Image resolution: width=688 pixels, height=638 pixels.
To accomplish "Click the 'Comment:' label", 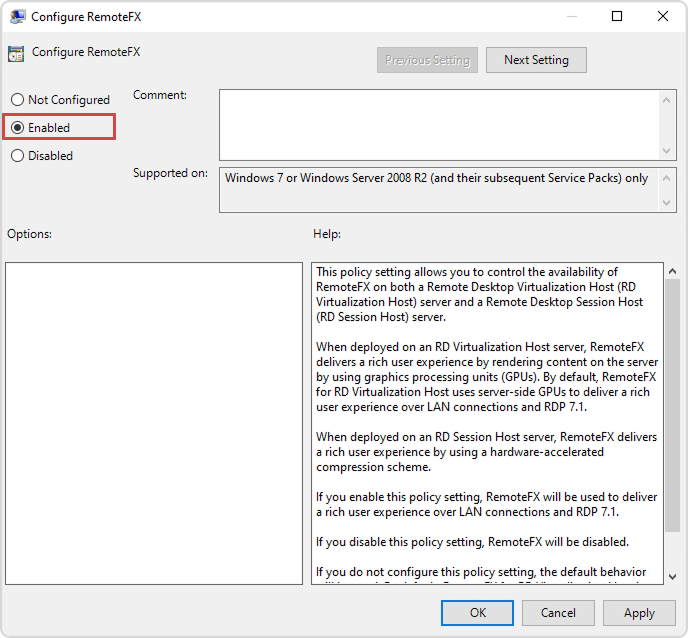I will click(x=160, y=95).
